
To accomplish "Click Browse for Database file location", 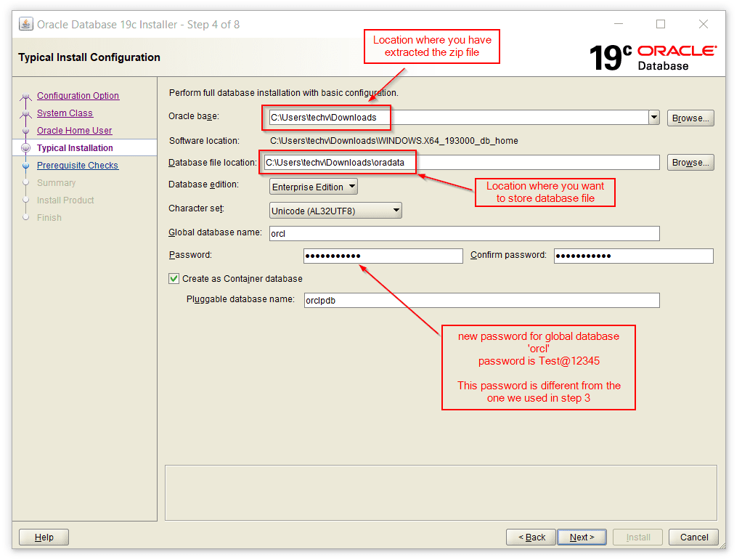I will tap(690, 163).
